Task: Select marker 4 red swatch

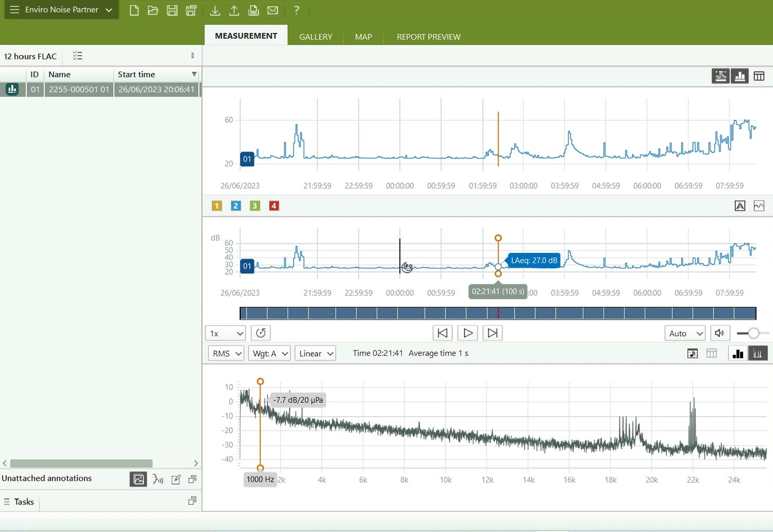Action: click(274, 206)
